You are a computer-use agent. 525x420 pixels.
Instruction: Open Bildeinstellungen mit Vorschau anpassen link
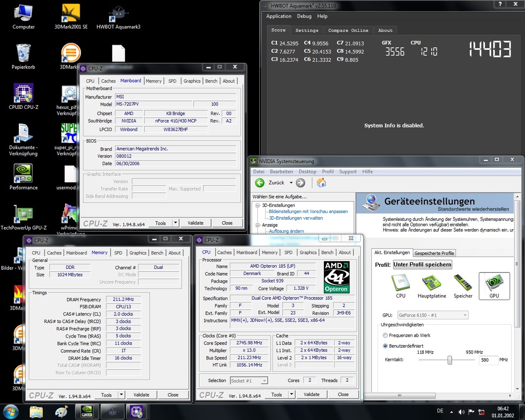pos(308,212)
